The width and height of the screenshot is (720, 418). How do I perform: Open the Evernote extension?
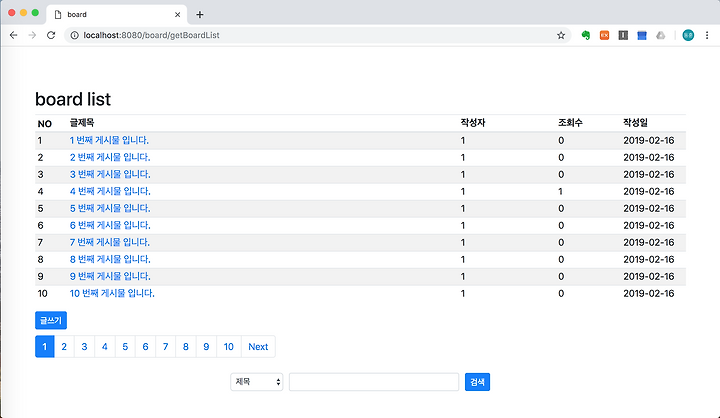click(x=585, y=35)
